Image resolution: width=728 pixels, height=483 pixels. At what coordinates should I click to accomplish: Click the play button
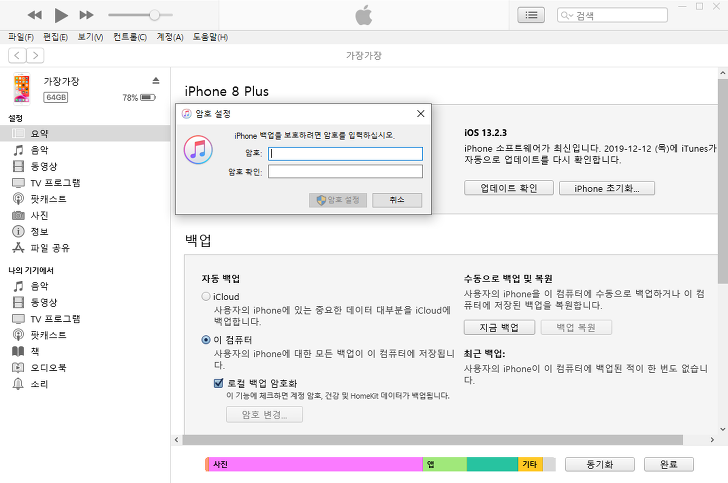point(61,15)
